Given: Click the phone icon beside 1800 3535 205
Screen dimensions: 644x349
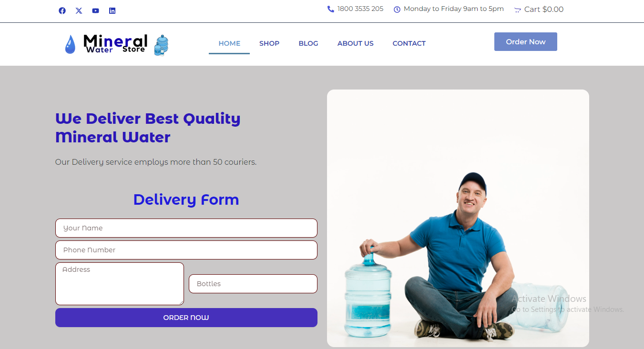Looking at the screenshot, I should tap(330, 9).
